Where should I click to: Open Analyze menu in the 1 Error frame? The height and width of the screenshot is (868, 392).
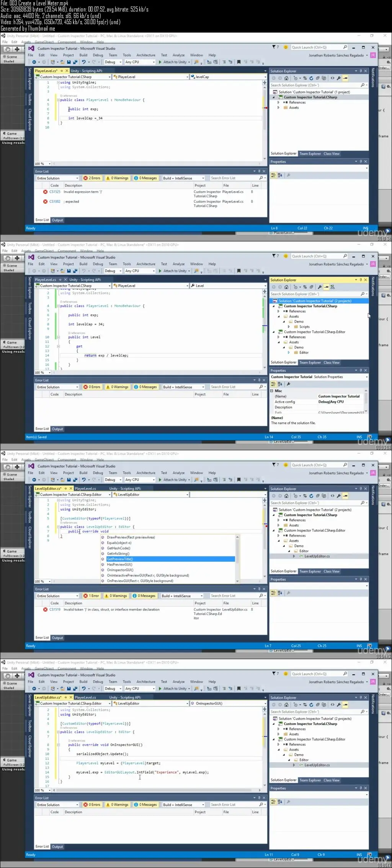pos(178,473)
